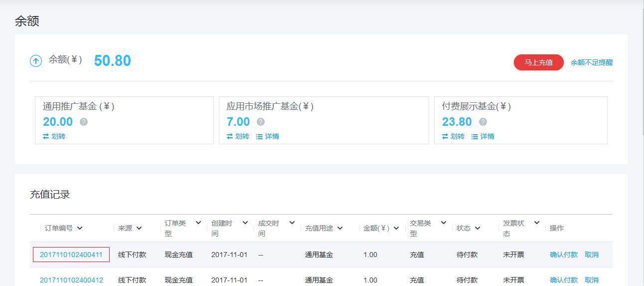The width and height of the screenshot is (644, 286).
Task: Expand 创建时间 column dropdown arrow
Action: pos(245,223)
